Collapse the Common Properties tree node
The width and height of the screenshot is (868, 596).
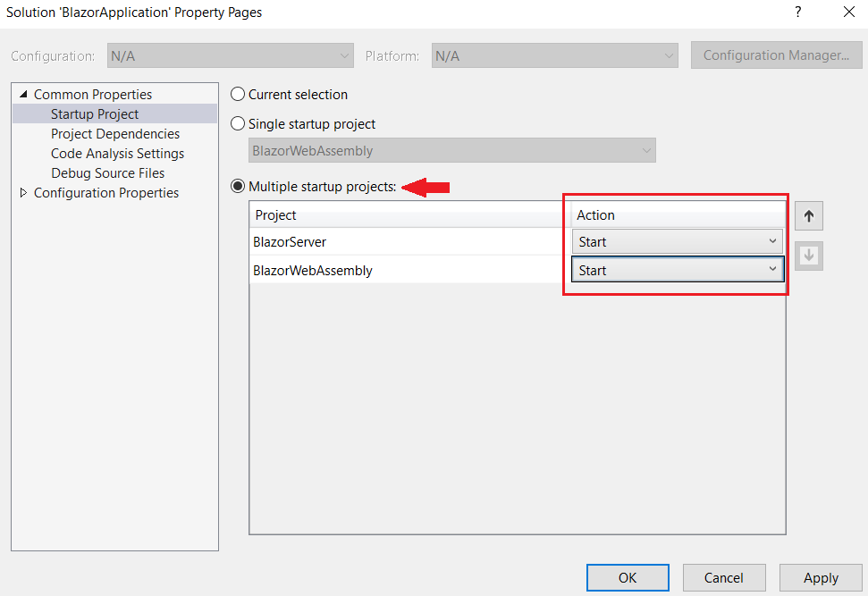click(x=23, y=95)
